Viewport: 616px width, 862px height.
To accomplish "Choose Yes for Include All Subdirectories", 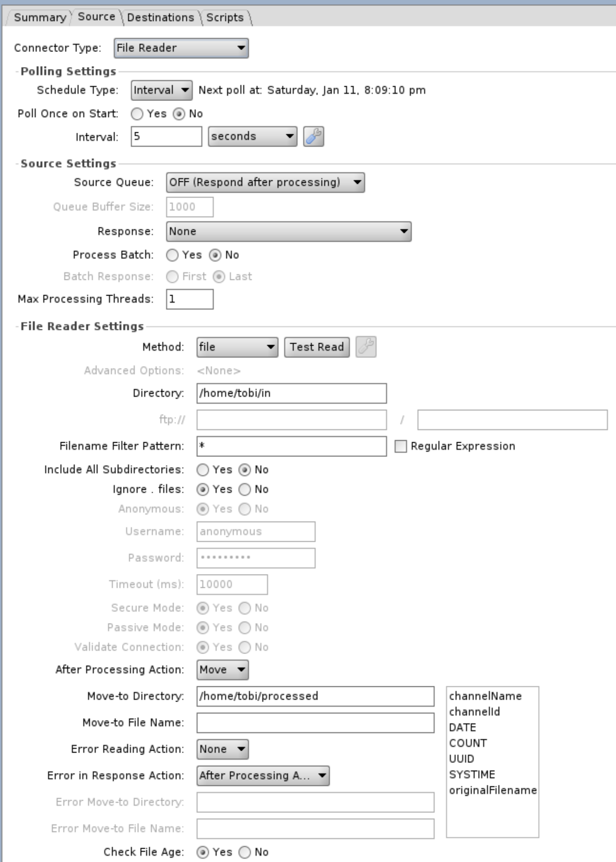I will pyautogui.click(x=203, y=470).
